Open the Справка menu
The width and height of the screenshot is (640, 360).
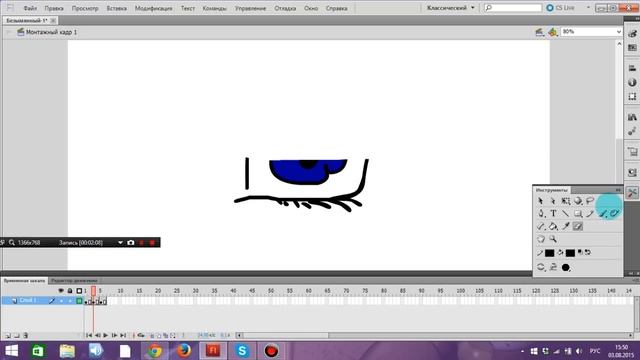point(336,8)
